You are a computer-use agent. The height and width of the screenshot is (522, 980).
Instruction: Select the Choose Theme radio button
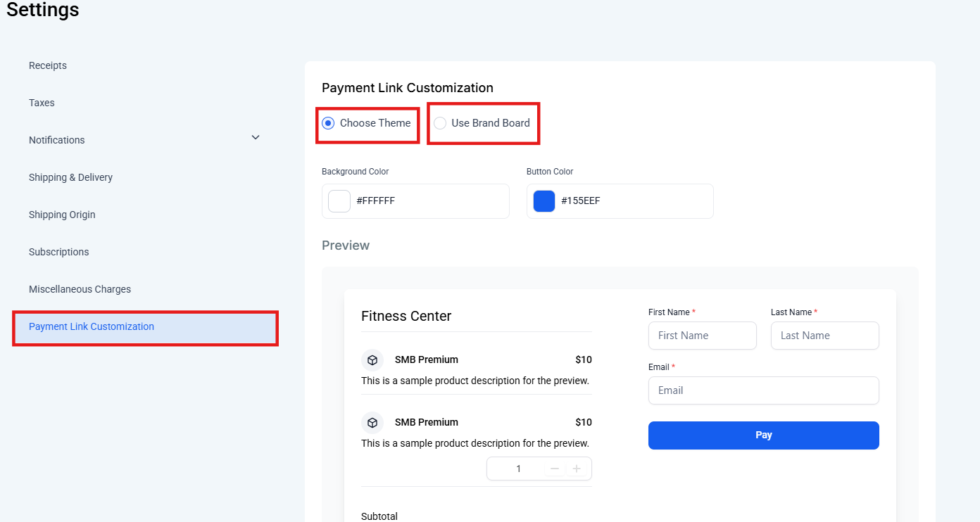(328, 123)
